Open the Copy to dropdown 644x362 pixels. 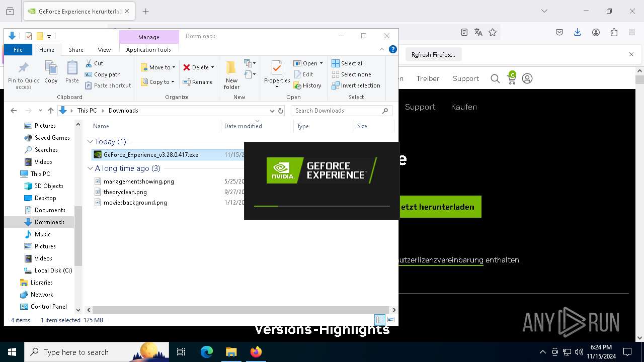[x=157, y=82]
